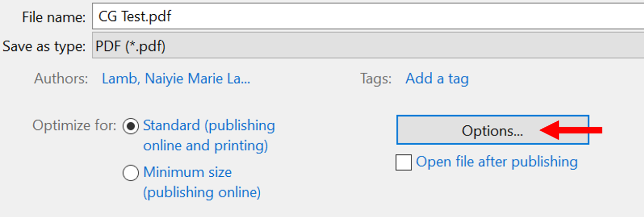This screenshot has height=217, width=644.
Task: Enable Open file after publishing checkbox
Action: [404, 162]
